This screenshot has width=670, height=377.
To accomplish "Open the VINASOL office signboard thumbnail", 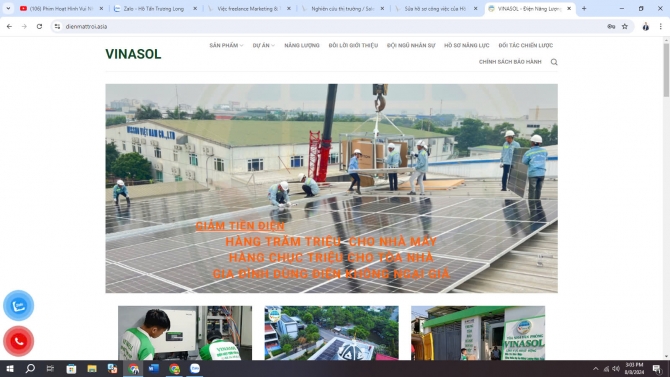I will [x=478, y=333].
